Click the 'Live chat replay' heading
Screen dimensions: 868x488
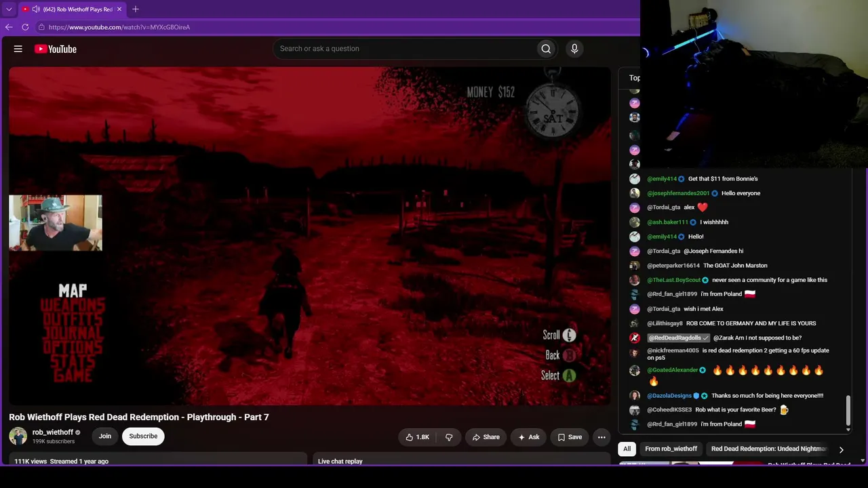[x=340, y=462]
